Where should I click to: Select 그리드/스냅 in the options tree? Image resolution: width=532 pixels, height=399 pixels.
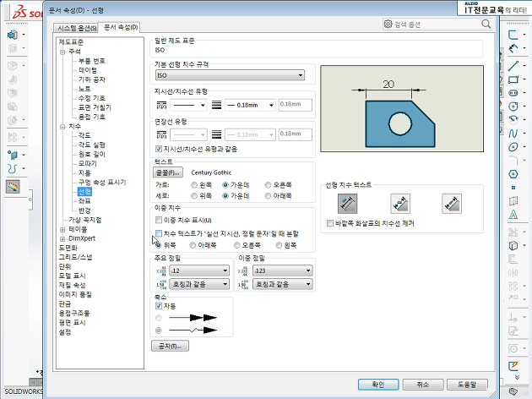coord(76,257)
